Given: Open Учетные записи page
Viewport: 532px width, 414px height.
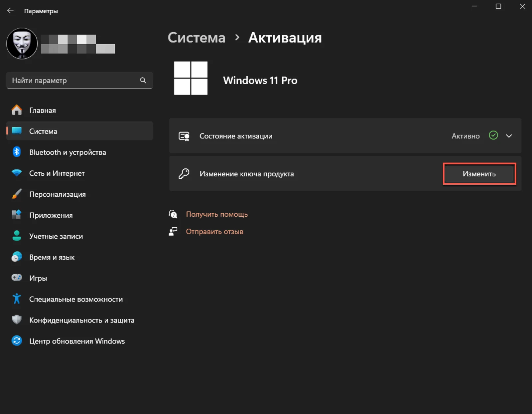Looking at the screenshot, I should click(79, 236).
